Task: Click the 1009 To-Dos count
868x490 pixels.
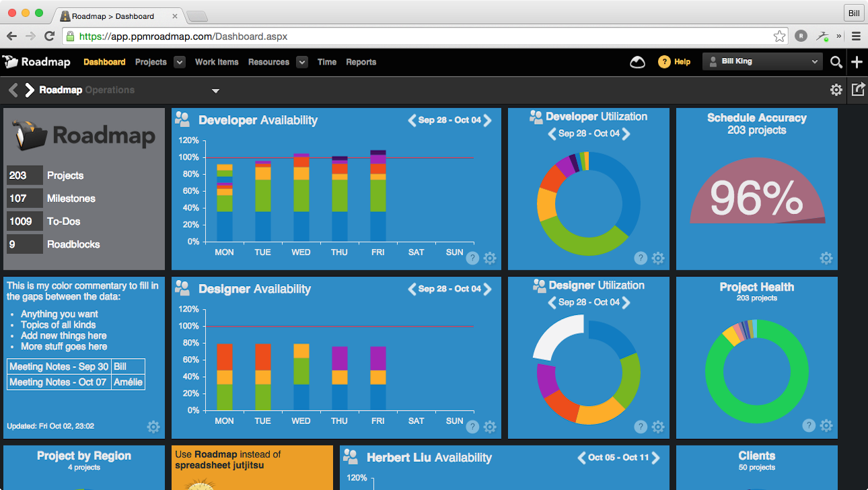Action: 25,221
